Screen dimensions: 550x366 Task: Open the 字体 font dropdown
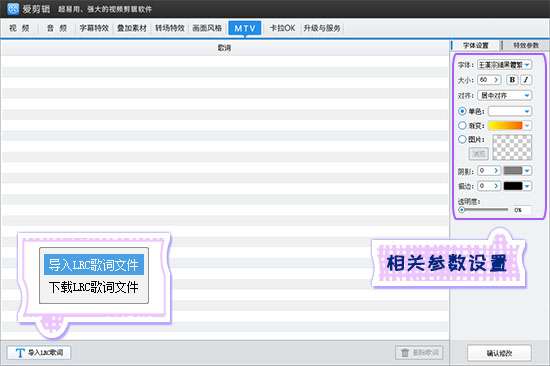click(504, 65)
